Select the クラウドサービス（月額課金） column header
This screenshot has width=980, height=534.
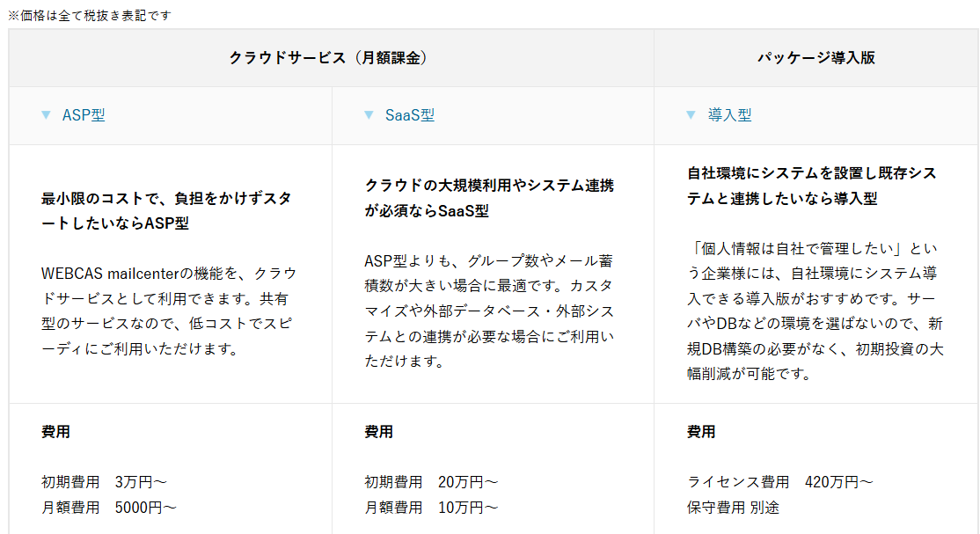pyautogui.click(x=331, y=58)
